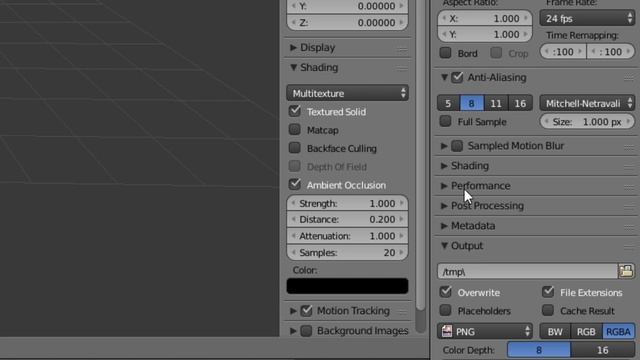640x360 pixels.
Task: Expand the render Shading panel
Action: [x=444, y=166]
